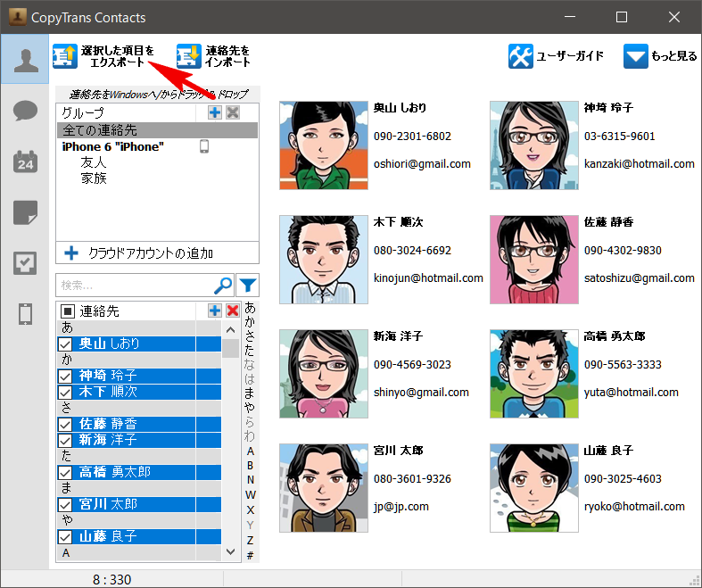Image resolution: width=702 pixels, height=588 pixels.
Task: Click 木下 順次 contact photo
Action: [324, 260]
